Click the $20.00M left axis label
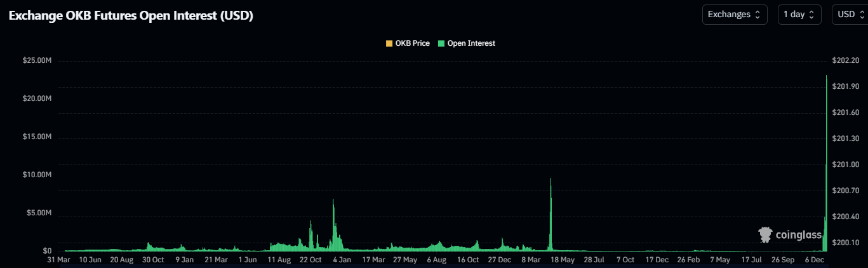The height and width of the screenshot is (268, 868). tap(37, 99)
